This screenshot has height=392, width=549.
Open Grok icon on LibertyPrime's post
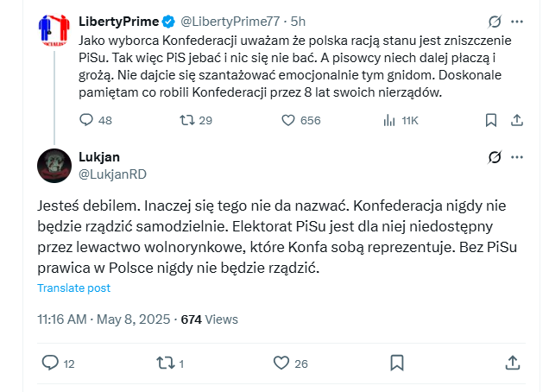point(495,22)
